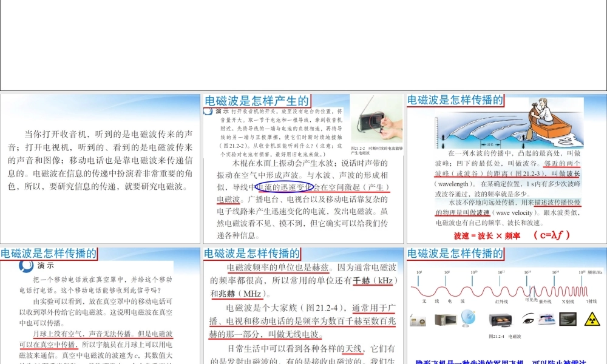Click the radio icon under 无线电波 label
The image size is (607, 364).
pos(418,320)
